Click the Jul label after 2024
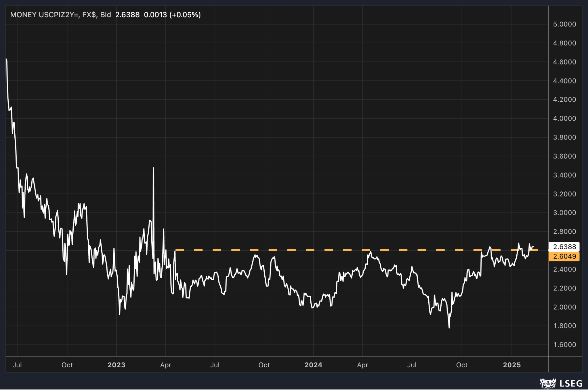Image resolution: width=588 pixels, height=390 pixels. [412, 365]
